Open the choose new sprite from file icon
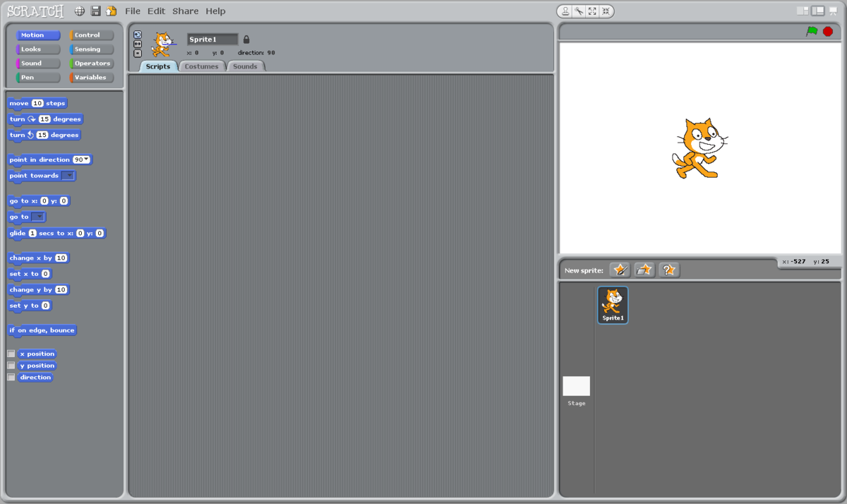Viewport: 847px width, 504px height. [x=644, y=269]
